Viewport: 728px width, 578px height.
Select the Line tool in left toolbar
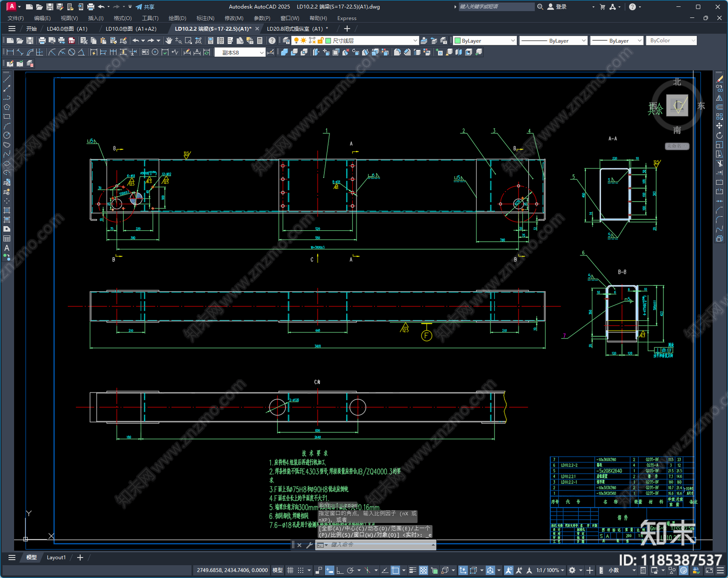coord(7,79)
